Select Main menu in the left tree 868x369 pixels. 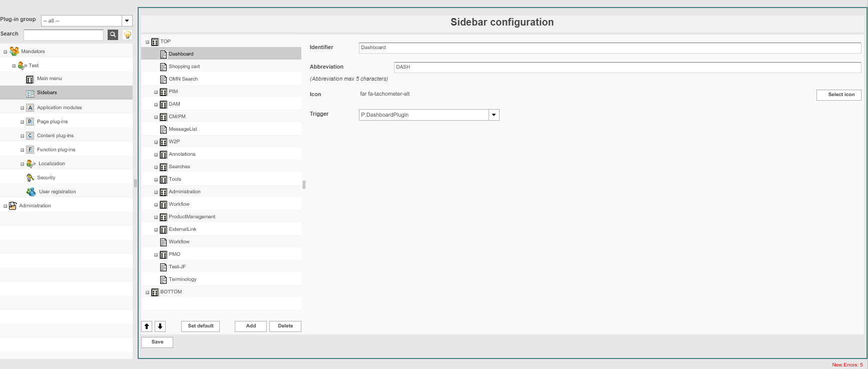[50, 79]
